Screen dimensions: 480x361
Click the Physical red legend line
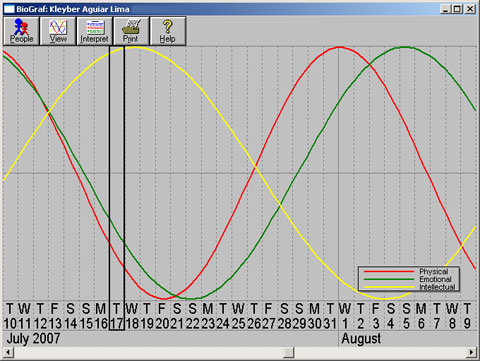tap(389, 272)
